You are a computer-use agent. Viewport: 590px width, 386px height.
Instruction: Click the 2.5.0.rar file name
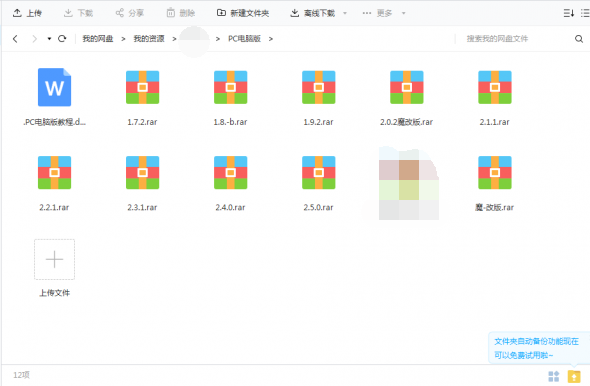[x=318, y=207]
